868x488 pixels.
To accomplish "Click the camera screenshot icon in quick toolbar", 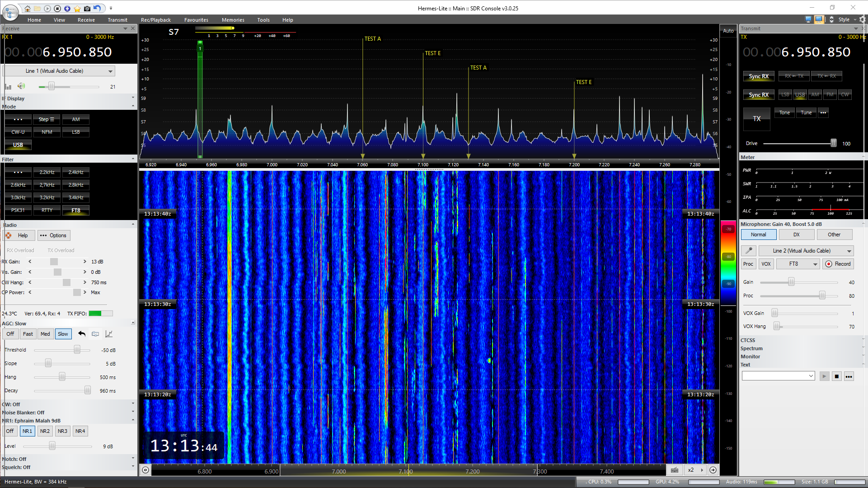I will coord(87,9).
